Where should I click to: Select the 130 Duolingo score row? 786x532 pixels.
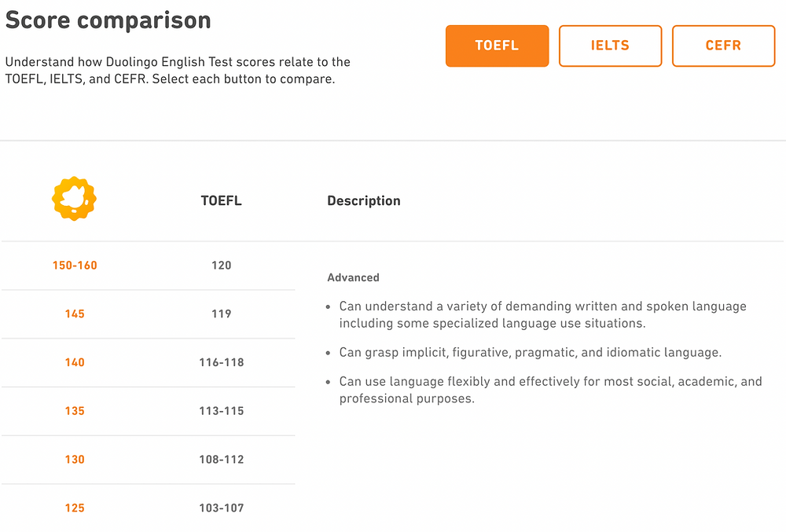[149, 460]
